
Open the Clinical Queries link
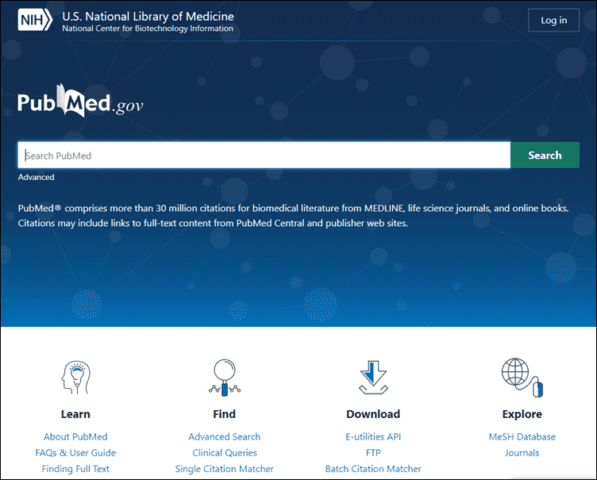[225, 453]
